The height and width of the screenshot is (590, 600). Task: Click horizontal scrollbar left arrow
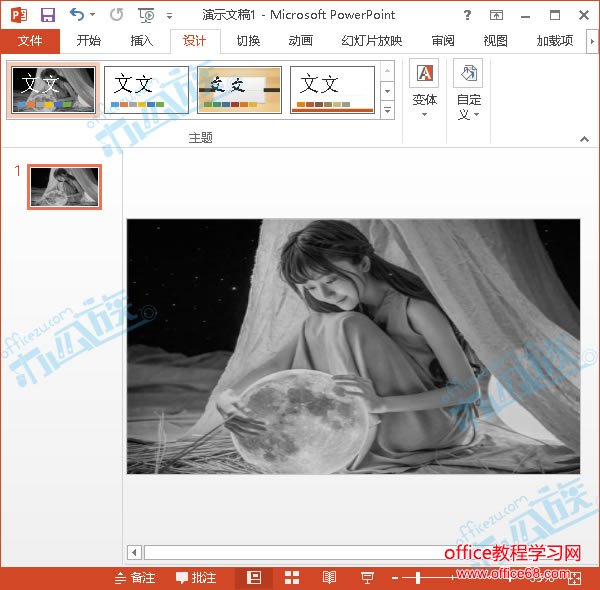[x=134, y=552]
